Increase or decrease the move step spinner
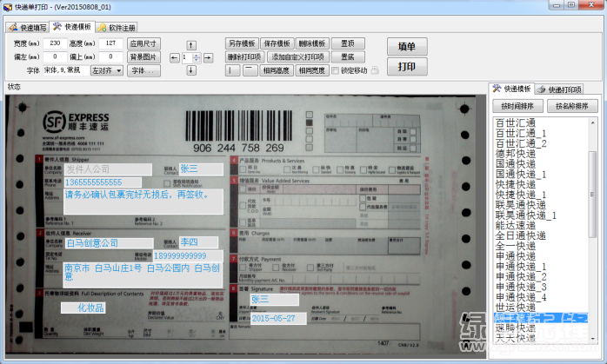 (x=197, y=58)
